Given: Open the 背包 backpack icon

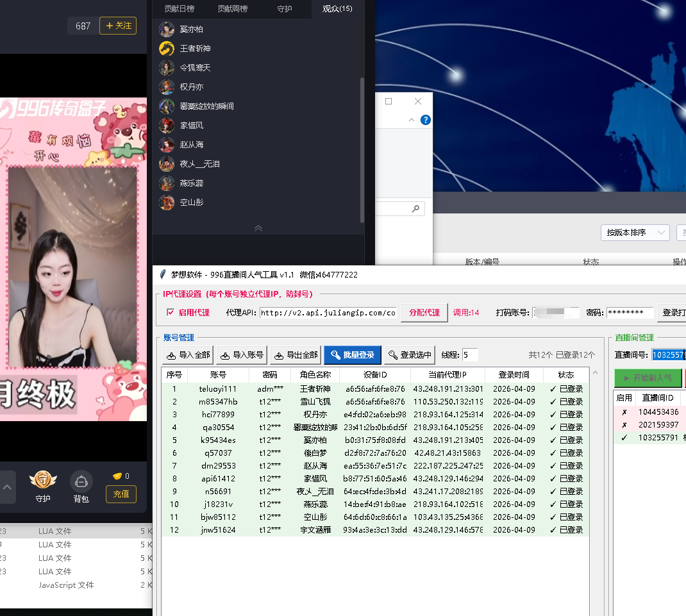Looking at the screenshot, I should pos(81,481).
